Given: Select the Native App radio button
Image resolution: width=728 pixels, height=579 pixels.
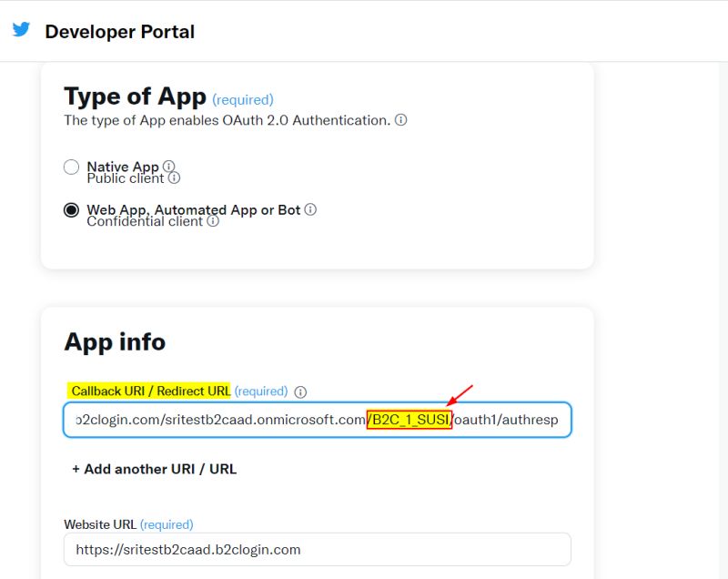Looking at the screenshot, I should pos(72,167).
